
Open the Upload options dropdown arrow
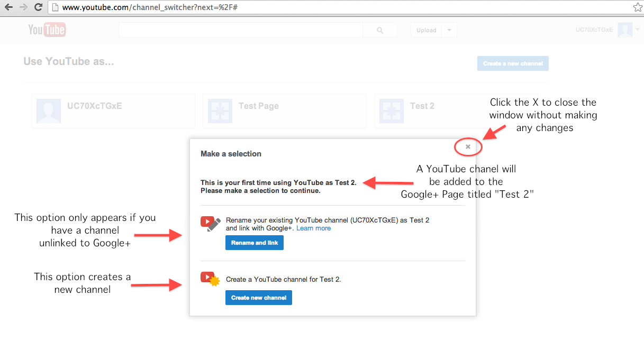pos(448,30)
